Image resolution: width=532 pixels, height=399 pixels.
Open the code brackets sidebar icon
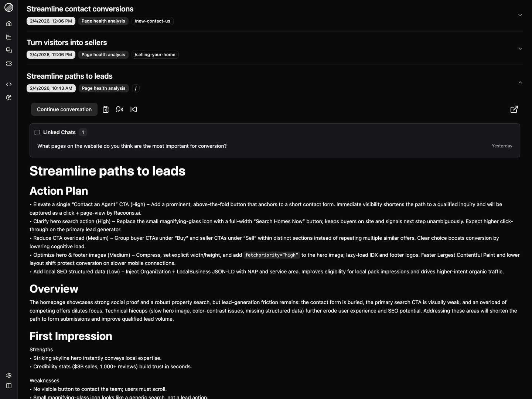[9, 84]
